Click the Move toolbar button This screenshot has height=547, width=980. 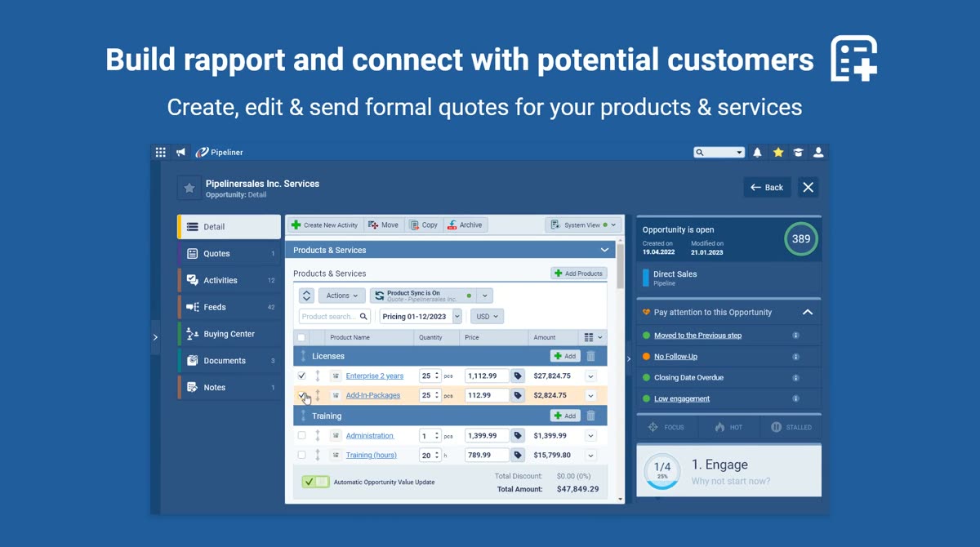[383, 225]
